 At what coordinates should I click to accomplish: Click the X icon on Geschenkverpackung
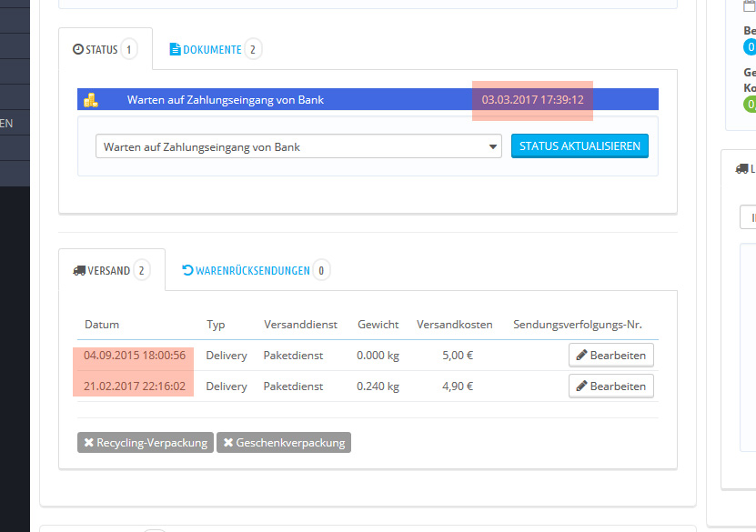click(228, 442)
